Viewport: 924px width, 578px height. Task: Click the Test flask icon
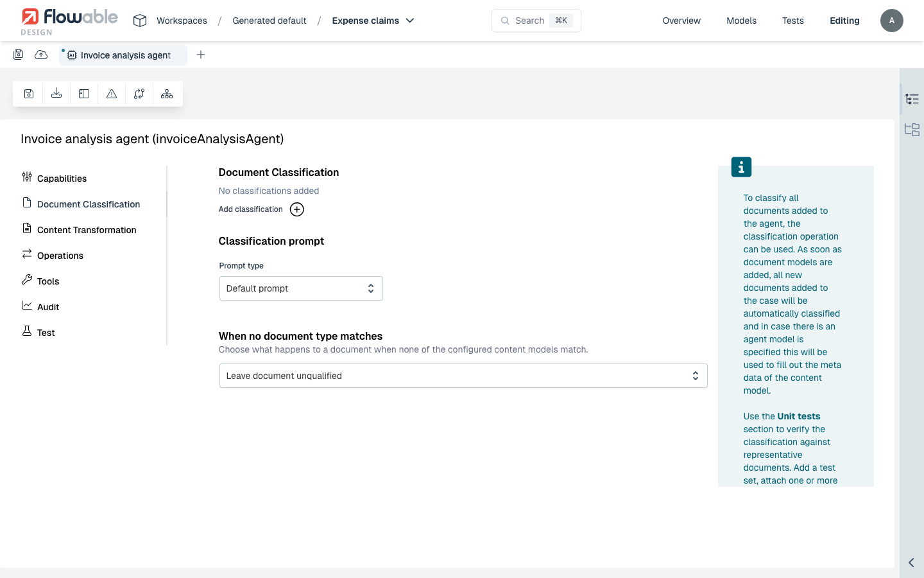[27, 331]
